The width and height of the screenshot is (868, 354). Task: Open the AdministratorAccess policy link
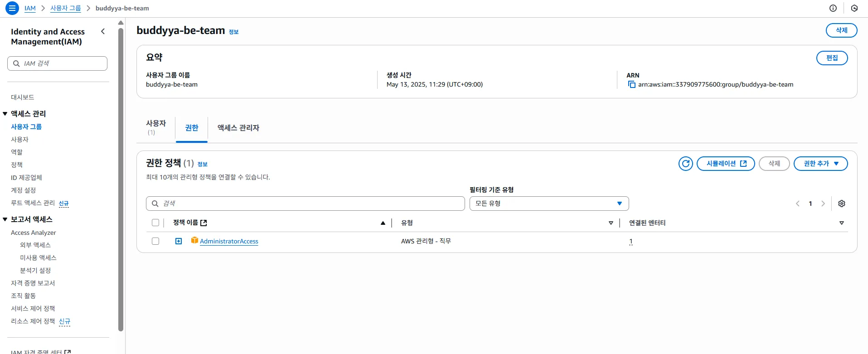(x=229, y=241)
